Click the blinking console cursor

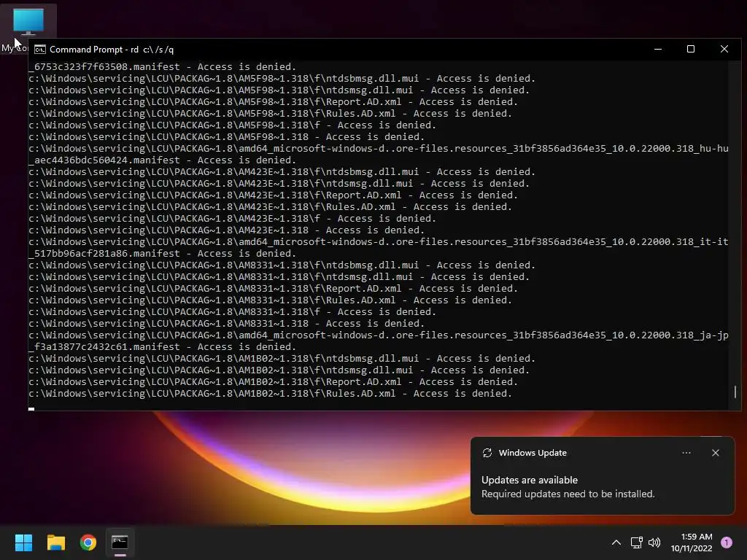[31, 408]
